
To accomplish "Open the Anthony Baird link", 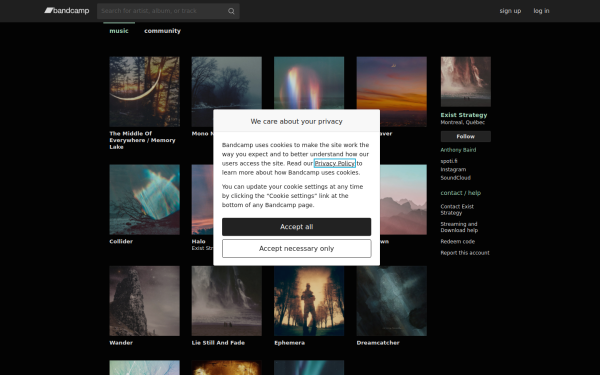I will [x=458, y=150].
